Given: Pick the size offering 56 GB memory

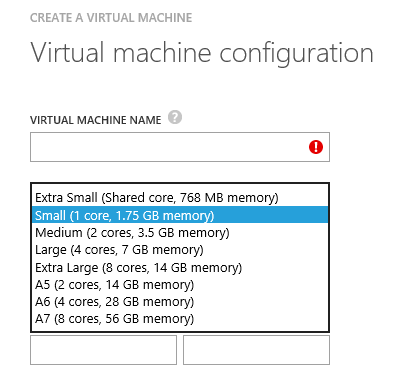Looking at the screenshot, I should [x=180, y=319].
